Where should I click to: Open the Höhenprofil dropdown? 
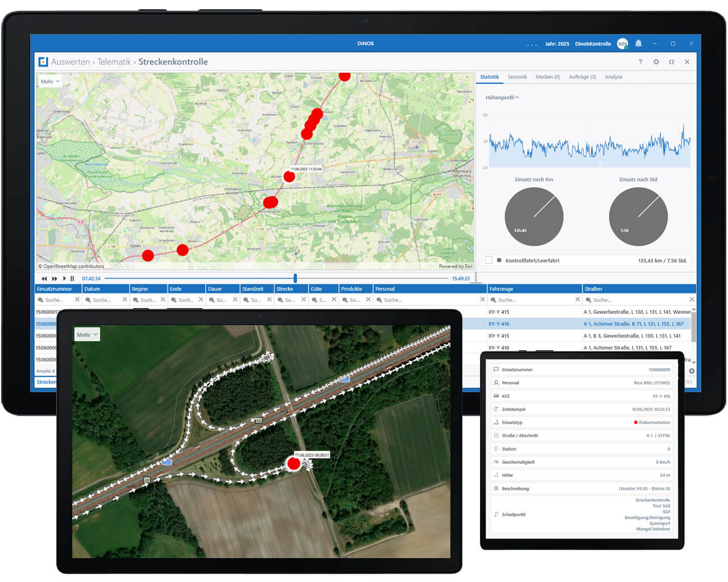pos(502,98)
